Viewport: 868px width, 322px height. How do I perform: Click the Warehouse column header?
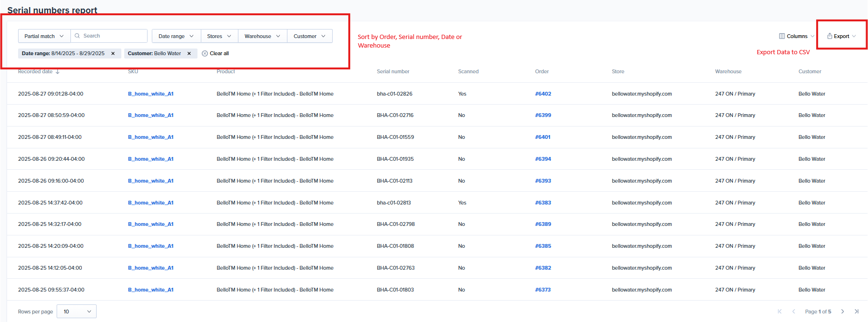tap(728, 72)
